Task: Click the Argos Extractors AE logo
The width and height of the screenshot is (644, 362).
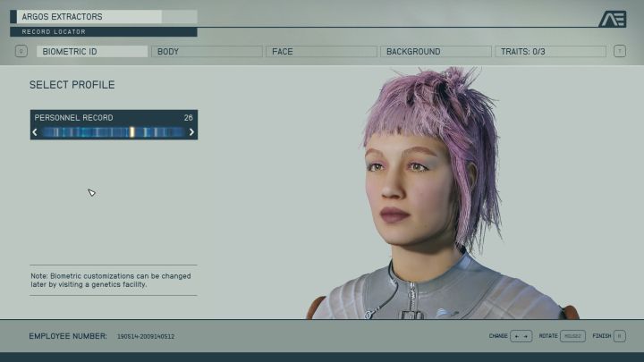Action: click(x=612, y=19)
